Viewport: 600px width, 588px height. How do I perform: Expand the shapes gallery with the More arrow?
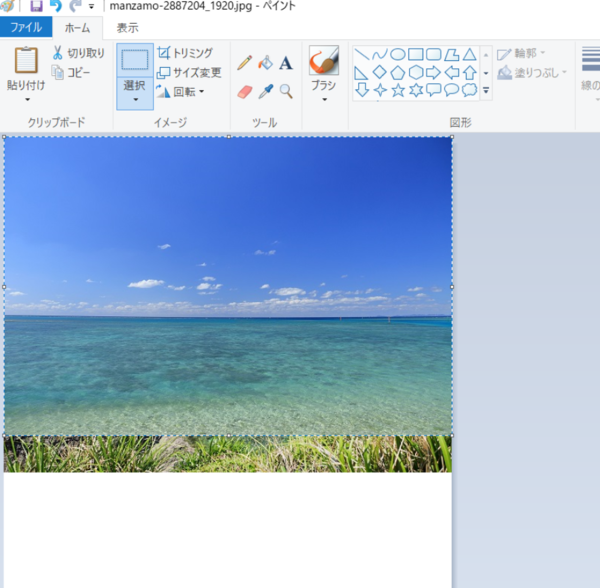[x=486, y=90]
